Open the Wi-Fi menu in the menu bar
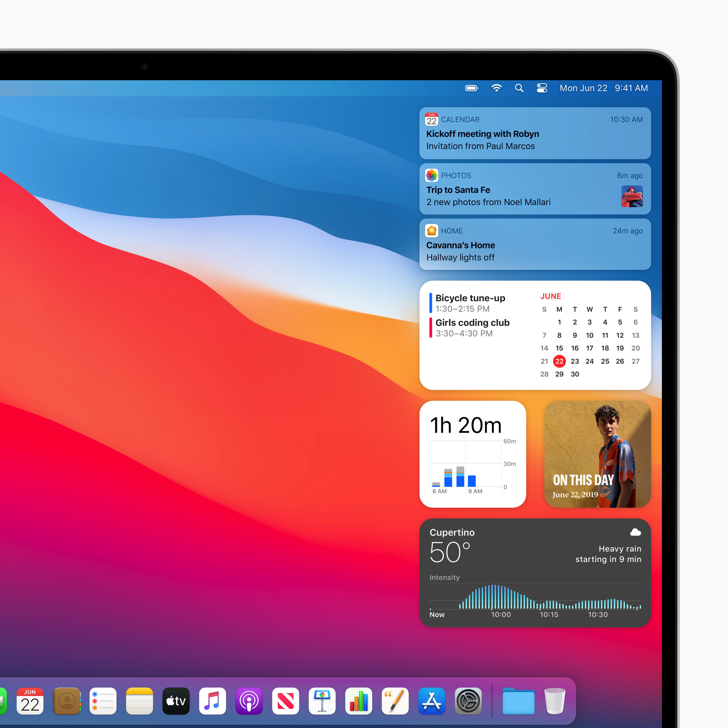Screen dimensions: 728x728 497,88
